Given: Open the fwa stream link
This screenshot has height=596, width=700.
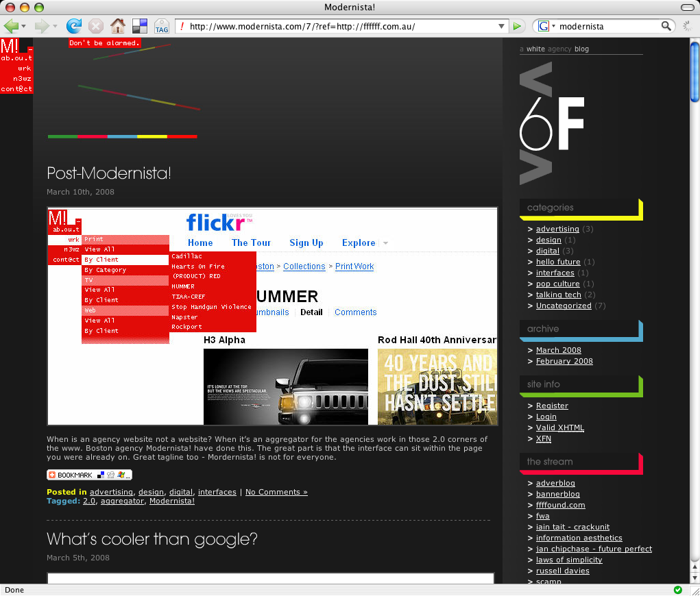Looking at the screenshot, I should click(x=542, y=516).
